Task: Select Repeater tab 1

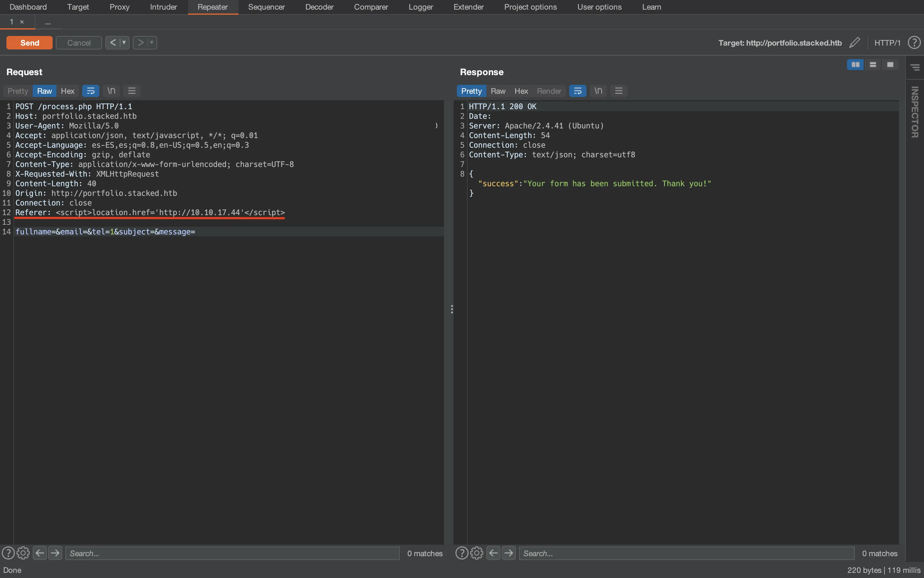Action: 12,22
